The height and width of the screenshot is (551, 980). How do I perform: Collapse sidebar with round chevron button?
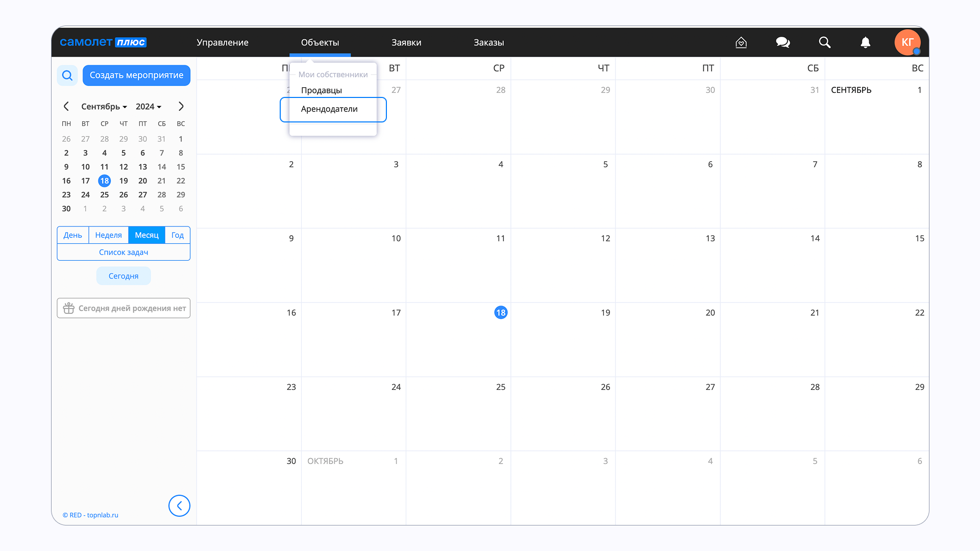tap(179, 506)
